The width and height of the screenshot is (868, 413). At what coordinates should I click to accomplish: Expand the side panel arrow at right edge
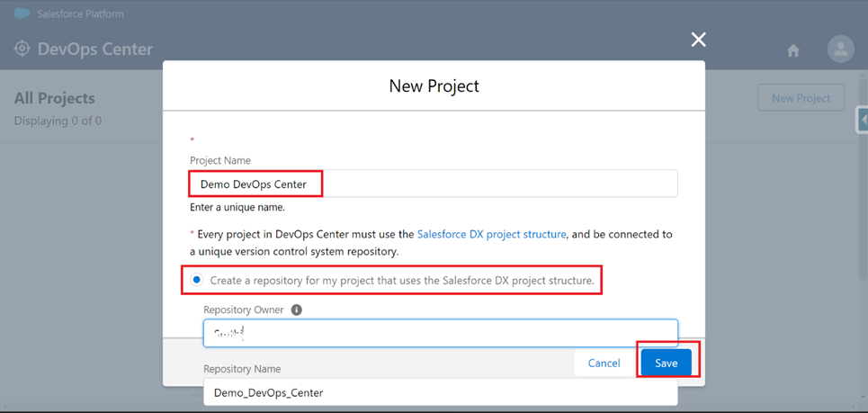pyautogui.click(x=863, y=119)
